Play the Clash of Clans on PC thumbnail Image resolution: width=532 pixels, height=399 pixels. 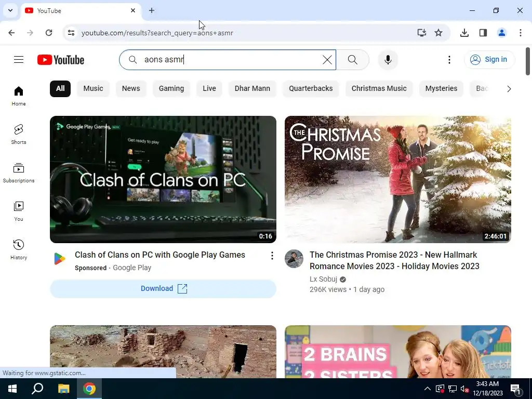pyautogui.click(x=163, y=179)
